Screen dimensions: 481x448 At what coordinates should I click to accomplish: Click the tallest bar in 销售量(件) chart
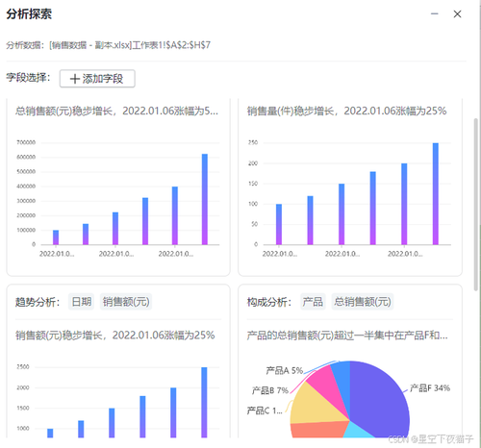click(x=436, y=194)
